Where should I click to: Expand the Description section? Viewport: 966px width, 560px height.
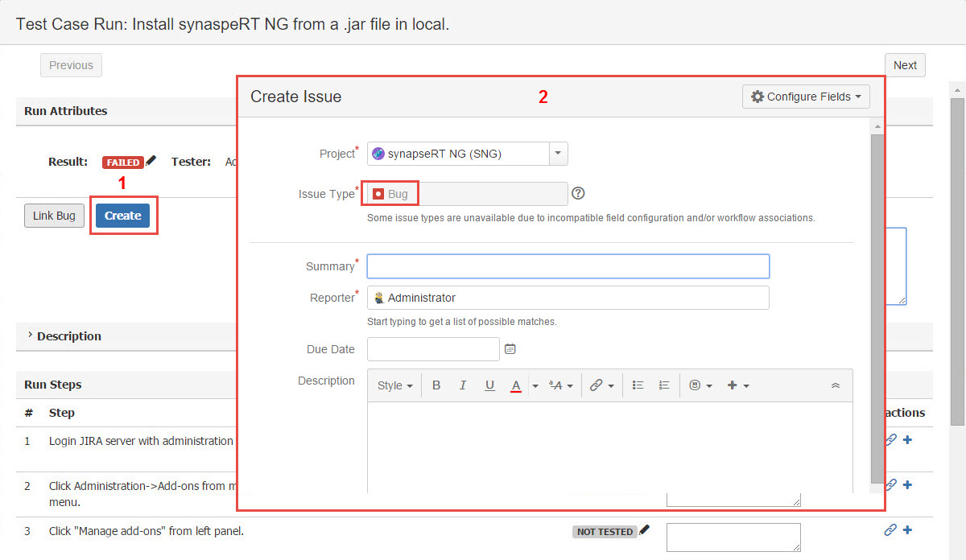(x=31, y=336)
